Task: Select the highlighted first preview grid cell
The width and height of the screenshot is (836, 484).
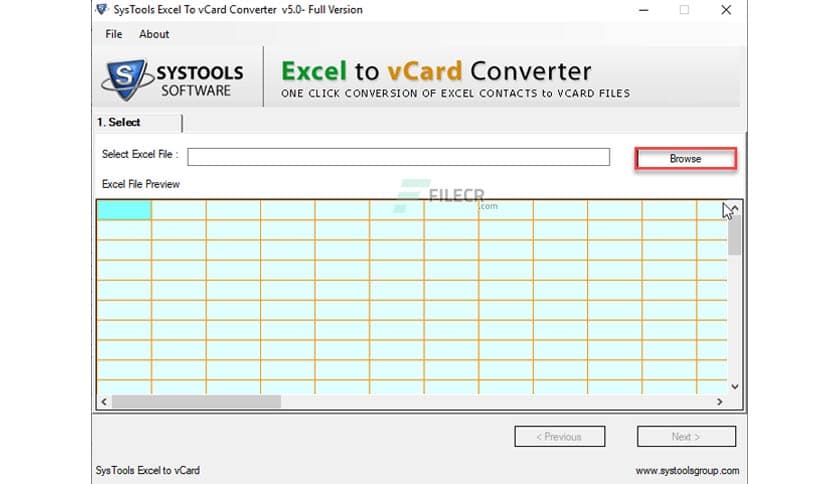Action: pos(124,210)
